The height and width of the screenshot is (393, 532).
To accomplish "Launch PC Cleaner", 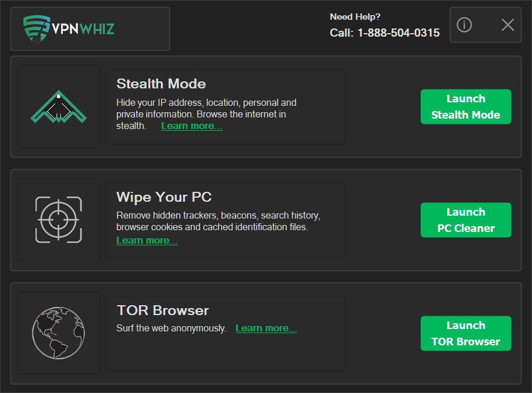I will point(466,220).
